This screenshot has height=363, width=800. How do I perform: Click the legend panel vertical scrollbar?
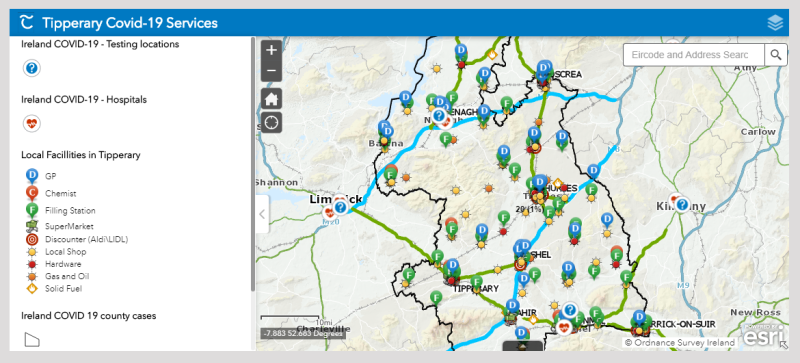[x=253, y=163]
